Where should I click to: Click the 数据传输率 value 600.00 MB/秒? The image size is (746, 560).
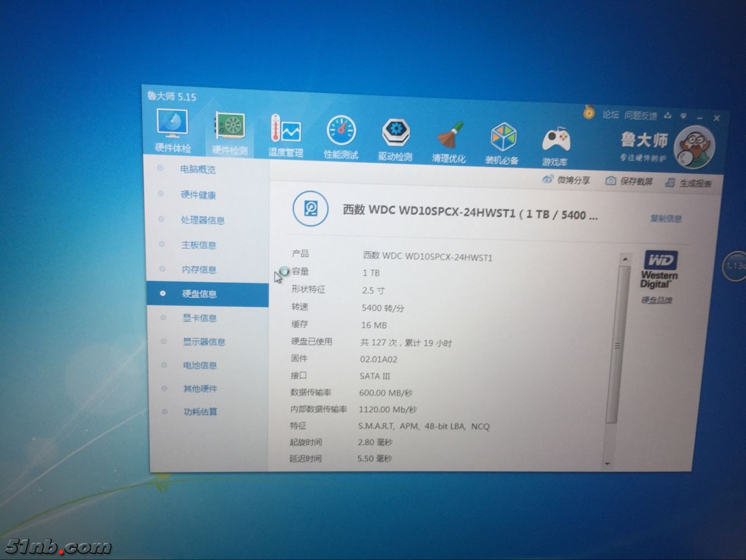tap(386, 393)
